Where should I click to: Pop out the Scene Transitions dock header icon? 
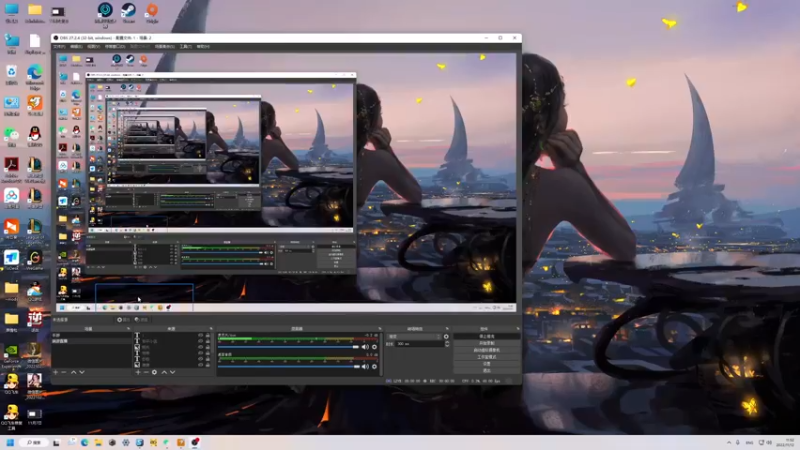tap(447, 329)
